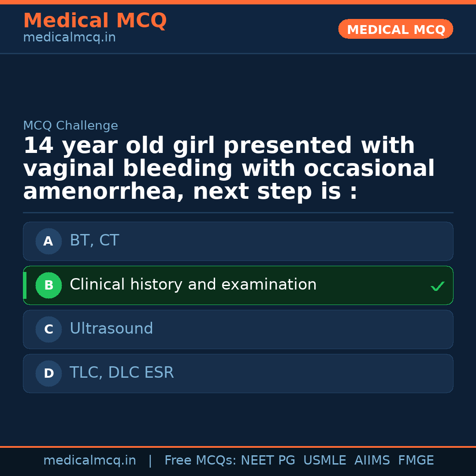Screen dimensions: 476x476
Task: Click NEET PG in the footer
Action: point(268,460)
